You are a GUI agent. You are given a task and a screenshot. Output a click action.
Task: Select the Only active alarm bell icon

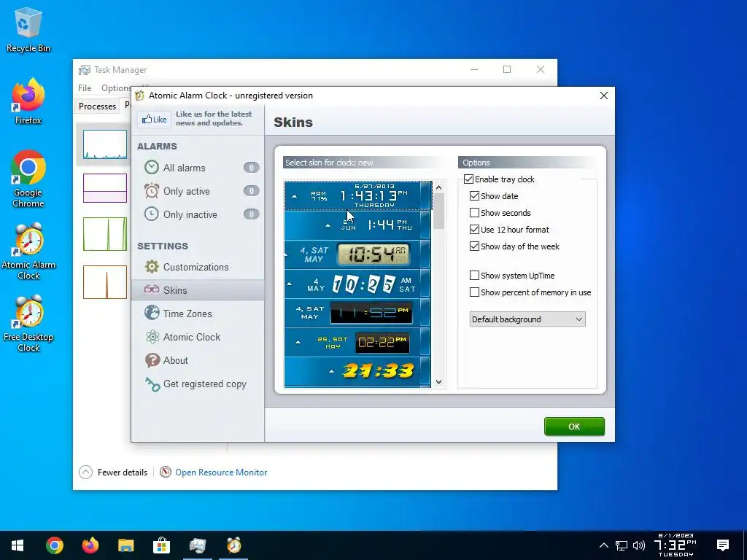point(152,190)
